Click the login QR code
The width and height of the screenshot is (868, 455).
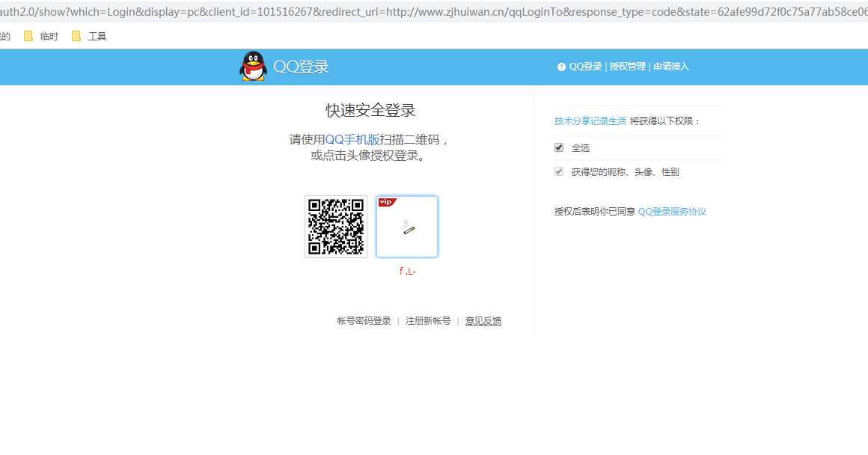pyautogui.click(x=336, y=227)
